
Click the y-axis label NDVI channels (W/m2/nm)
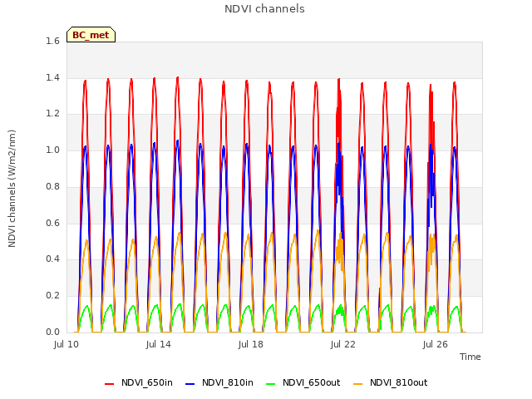12,189
